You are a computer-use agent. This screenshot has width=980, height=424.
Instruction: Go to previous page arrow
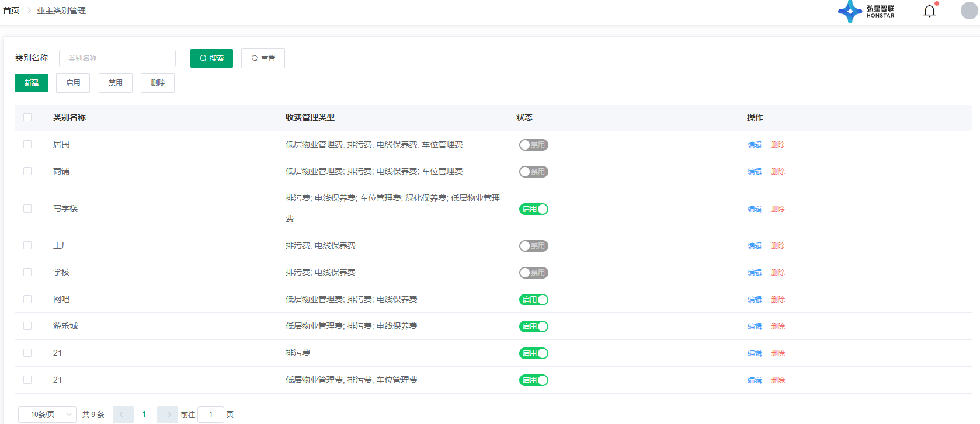click(123, 415)
